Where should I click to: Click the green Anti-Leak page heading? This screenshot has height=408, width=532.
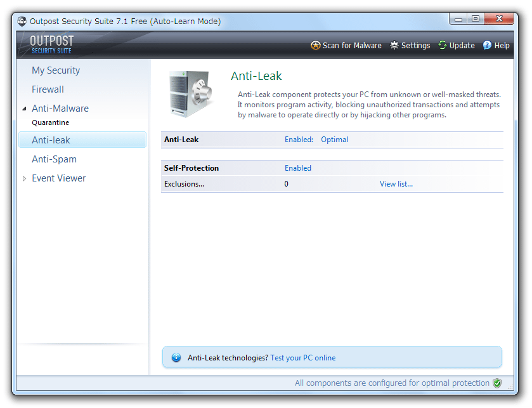pyautogui.click(x=256, y=76)
